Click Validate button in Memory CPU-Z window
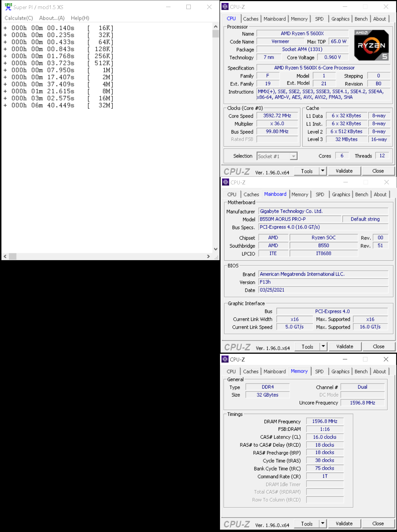The height and width of the screenshot is (532, 397). point(344,524)
